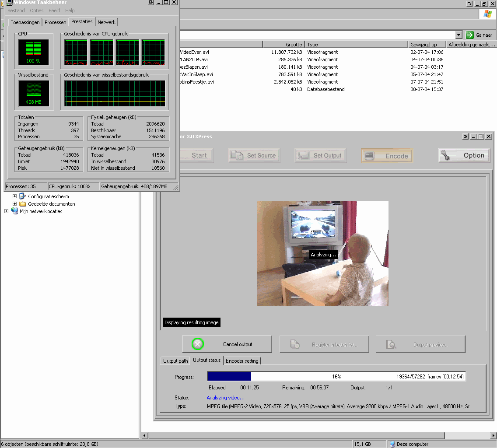Image resolution: width=497 pixels, height=448 pixels.
Task: Click the horizontal scrollbar right arrow
Action: pyautogui.click(x=493, y=435)
